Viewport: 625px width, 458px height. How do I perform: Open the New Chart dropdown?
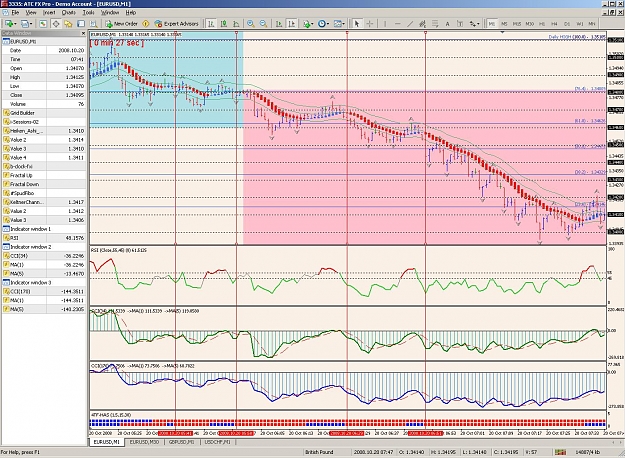click(x=10, y=24)
